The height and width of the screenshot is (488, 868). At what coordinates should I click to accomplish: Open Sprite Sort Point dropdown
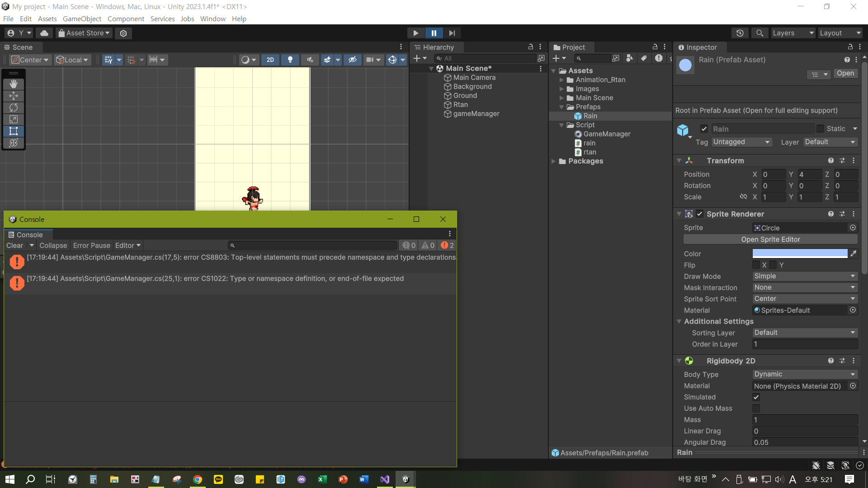pos(805,299)
